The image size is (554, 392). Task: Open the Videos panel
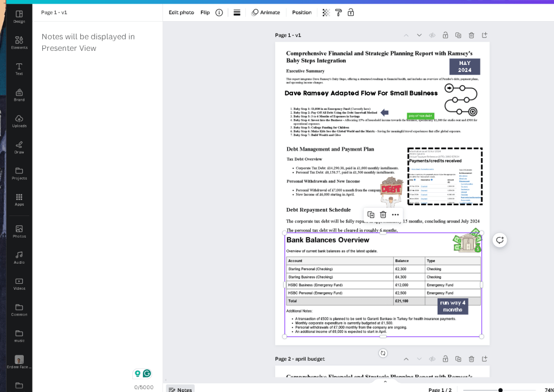(19, 284)
